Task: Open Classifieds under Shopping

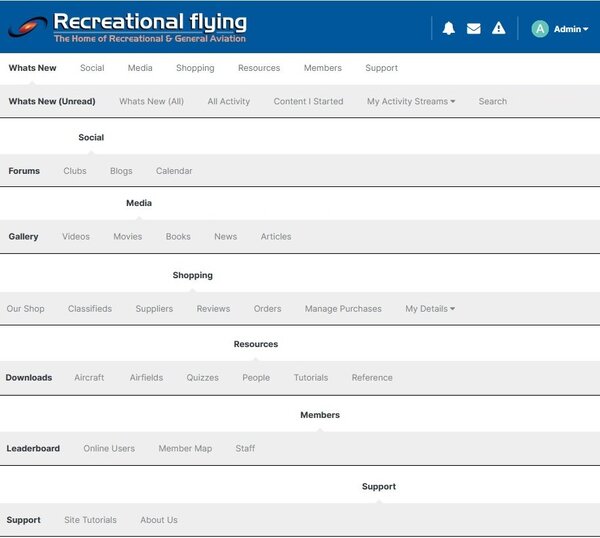Action: point(90,309)
